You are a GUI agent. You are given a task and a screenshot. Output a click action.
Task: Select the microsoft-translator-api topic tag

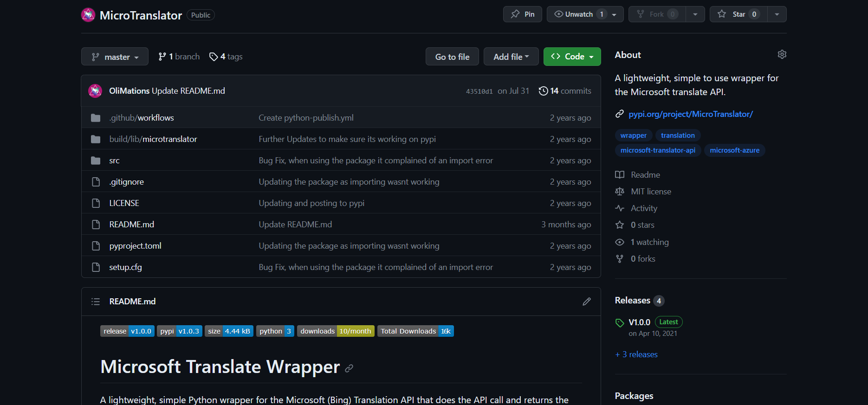(658, 150)
